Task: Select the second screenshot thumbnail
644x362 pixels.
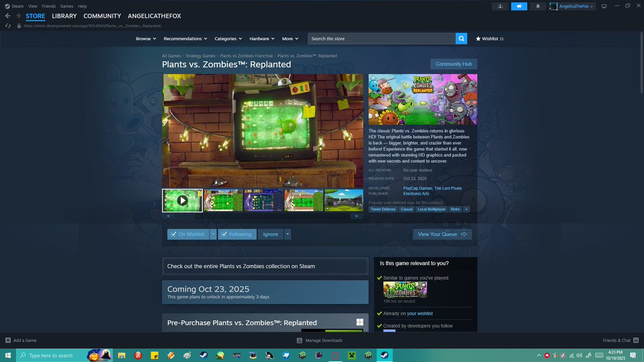Action: [x=223, y=201]
